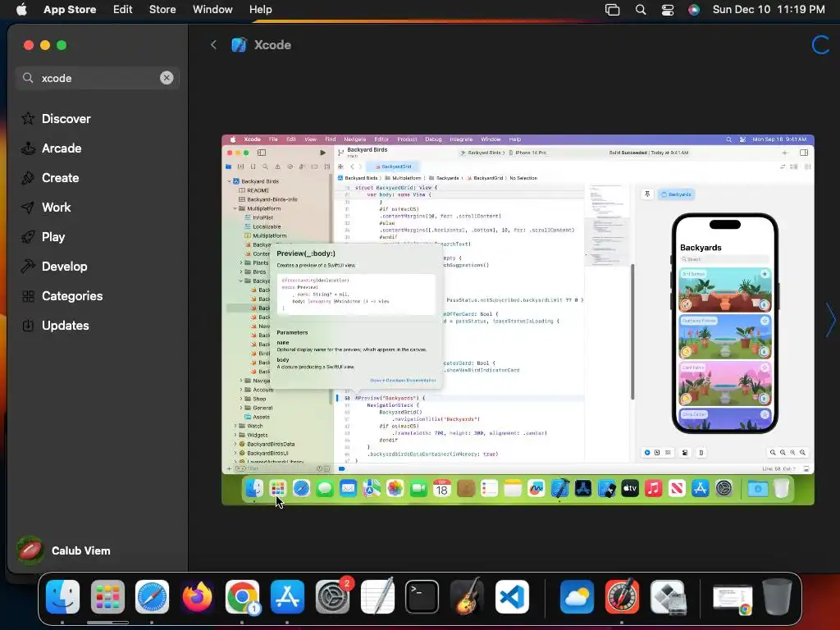The height and width of the screenshot is (630, 840).
Task: Restore the minimized Chrome window in the Dock
Action: 733,598
